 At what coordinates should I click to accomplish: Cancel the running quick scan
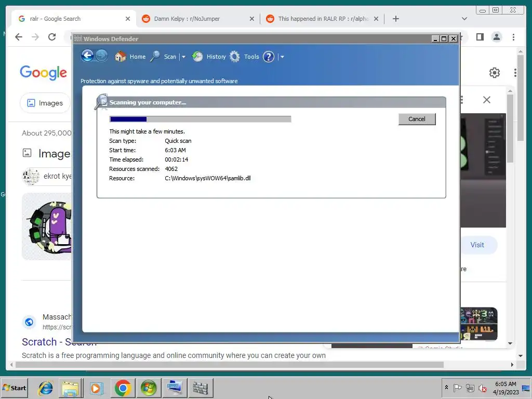click(x=417, y=119)
